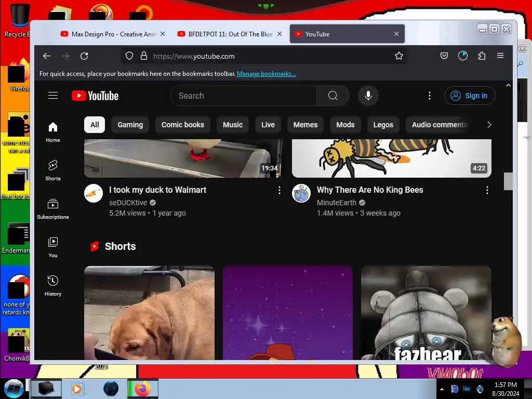Click the search magnifier button
This screenshot has width=532, height=399.
click(333, 96)
